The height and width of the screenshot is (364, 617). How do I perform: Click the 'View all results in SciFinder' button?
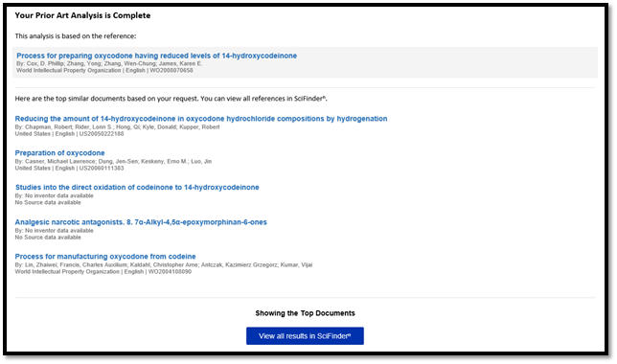[305, 336]
